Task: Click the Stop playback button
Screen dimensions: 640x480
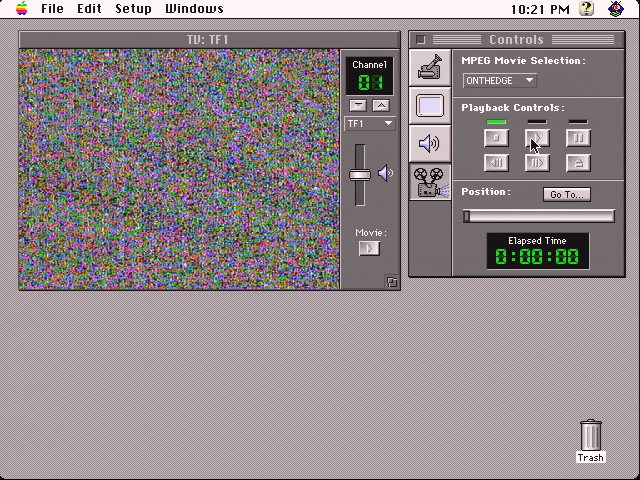Action: 496,138
